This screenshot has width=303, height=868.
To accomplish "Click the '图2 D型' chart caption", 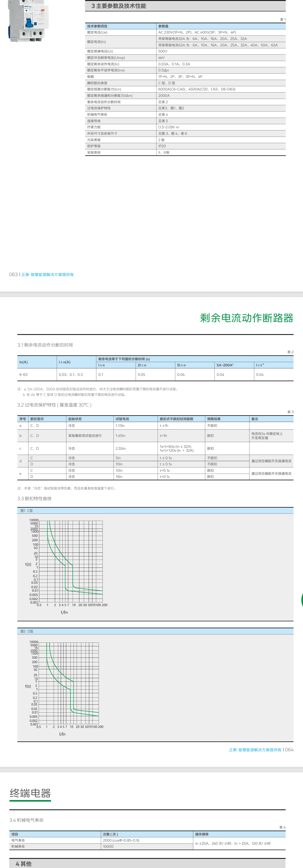I will click(27, 631).
